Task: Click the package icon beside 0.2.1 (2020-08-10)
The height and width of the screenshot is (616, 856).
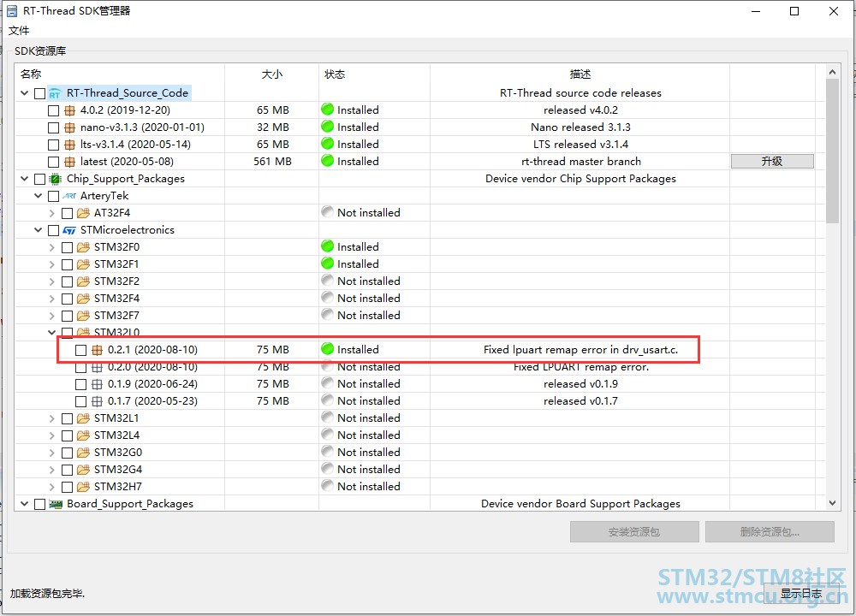Action: pos(97,350)
